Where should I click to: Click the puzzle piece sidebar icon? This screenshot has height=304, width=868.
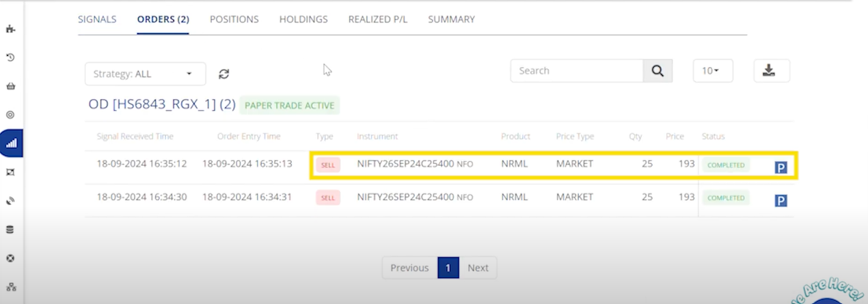[x=11, y=29]
